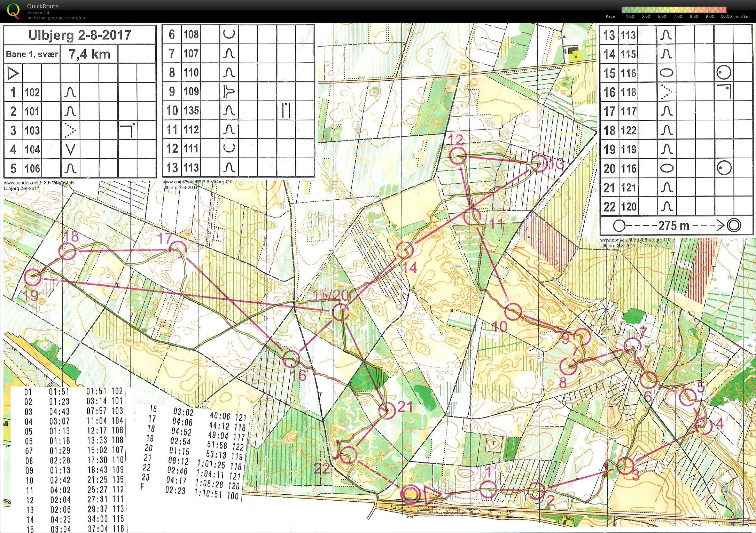Select control circle 13 on the map

[x=539, y=163]
